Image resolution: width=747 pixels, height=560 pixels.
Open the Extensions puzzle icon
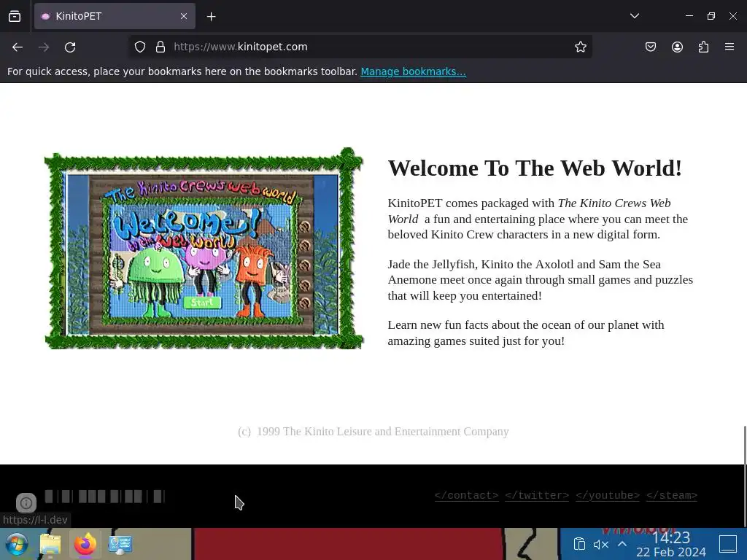[x=703, y=47]
